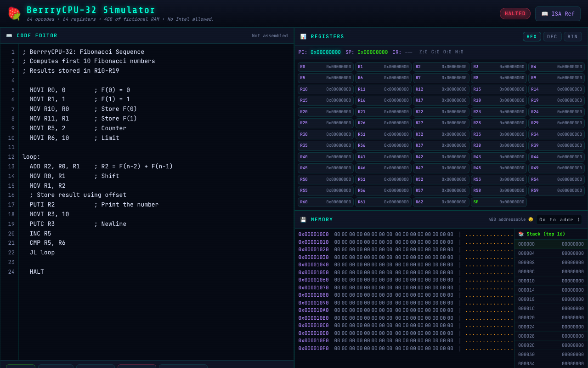This screenshot has width=588, height=368.
Task: Select register R19 cell
Action: pos(556,100)
